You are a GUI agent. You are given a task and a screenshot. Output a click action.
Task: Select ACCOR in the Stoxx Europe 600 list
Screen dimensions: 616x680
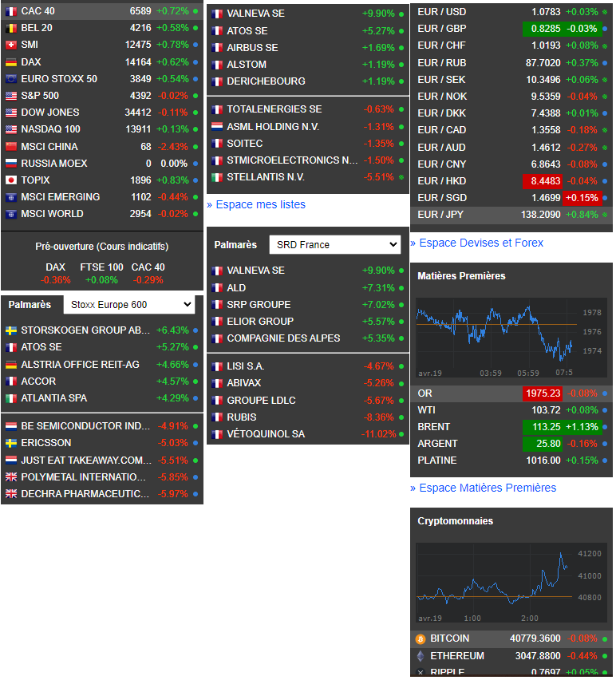[x=102, y=382]
